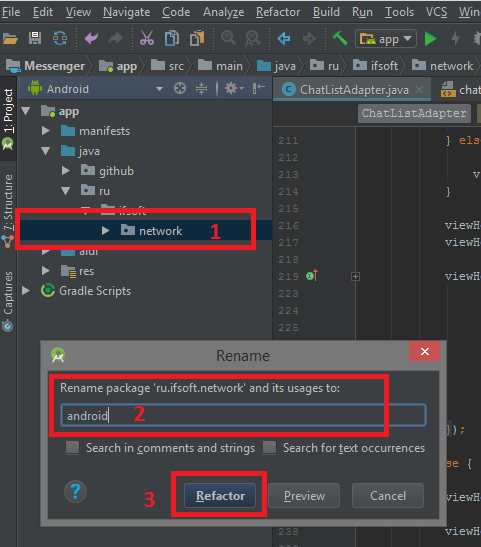Open the VCS menu

[x=436, y=12]
